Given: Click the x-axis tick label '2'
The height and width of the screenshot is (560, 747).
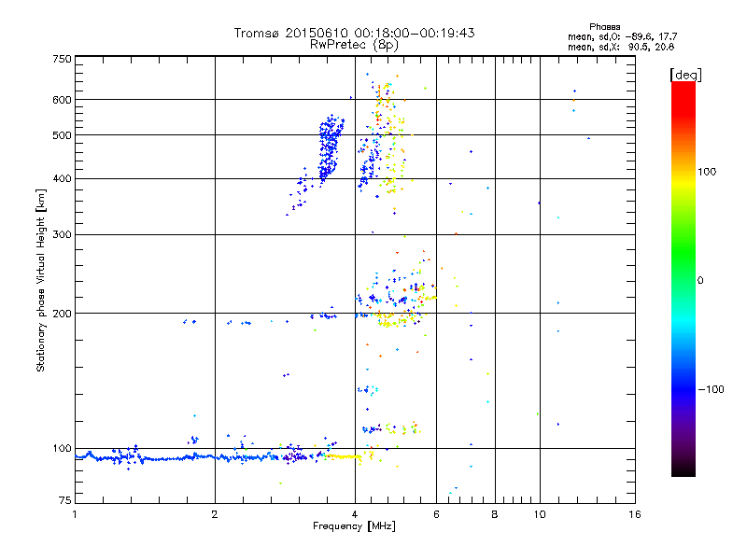Looking at the screenshot, I should 215,514.
